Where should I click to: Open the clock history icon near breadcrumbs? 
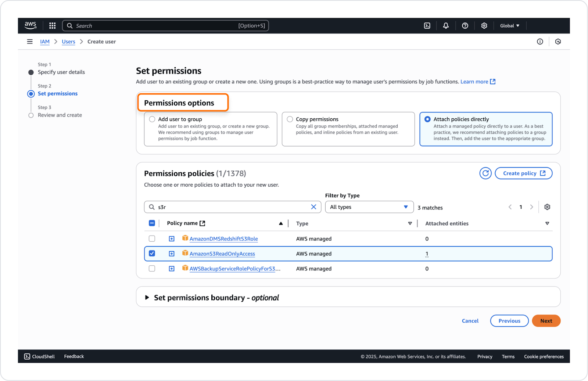(558, 42)
